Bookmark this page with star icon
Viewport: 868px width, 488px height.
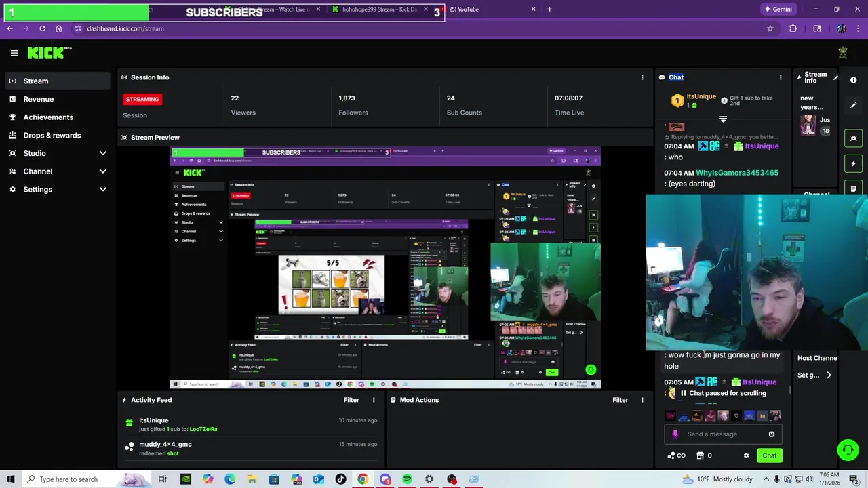coord(770,28)
